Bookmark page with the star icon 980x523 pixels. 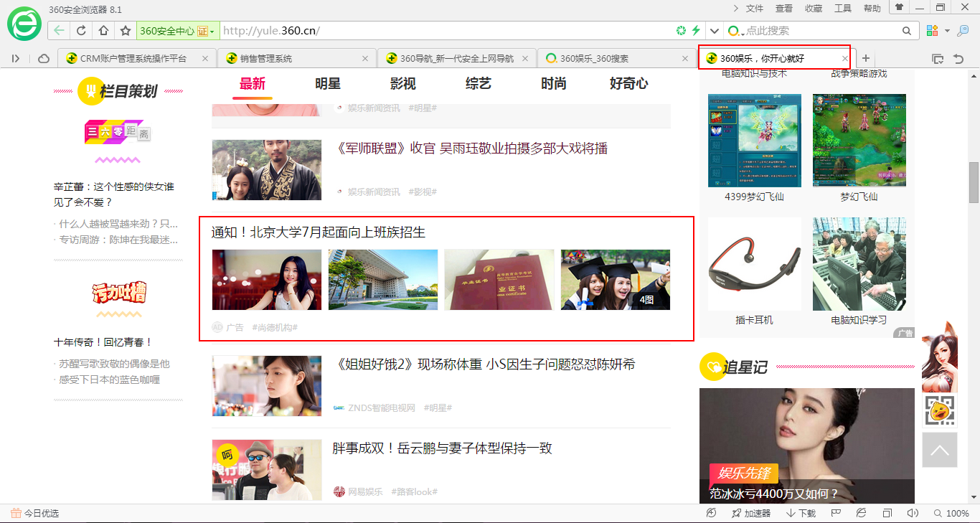[x=126, y=31]
